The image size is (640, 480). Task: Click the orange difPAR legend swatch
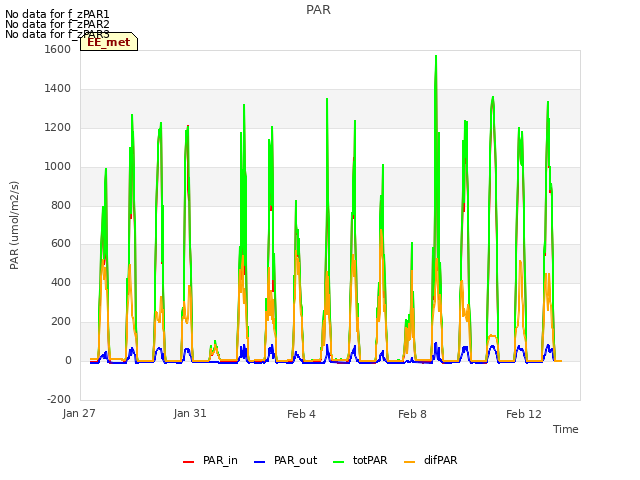[409, 462]
